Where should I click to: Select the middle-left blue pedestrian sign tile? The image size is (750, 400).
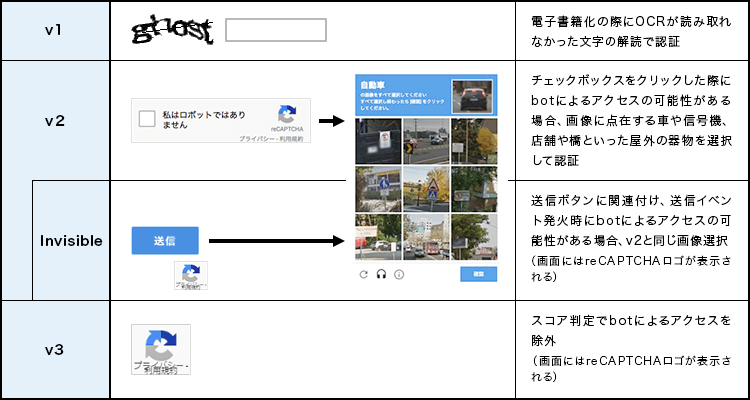(378, 187)
